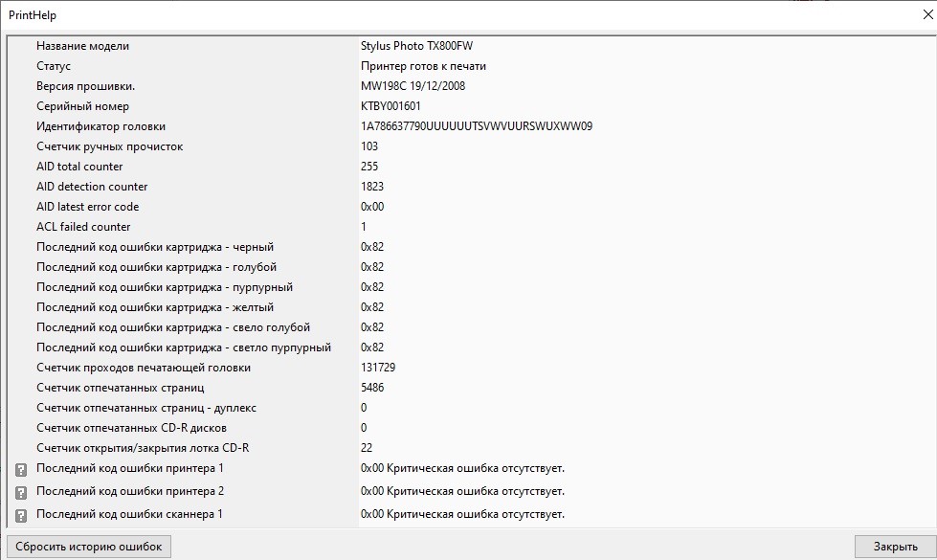
Task: Select AID detection counter value 1823
Action: pos(372,187)
